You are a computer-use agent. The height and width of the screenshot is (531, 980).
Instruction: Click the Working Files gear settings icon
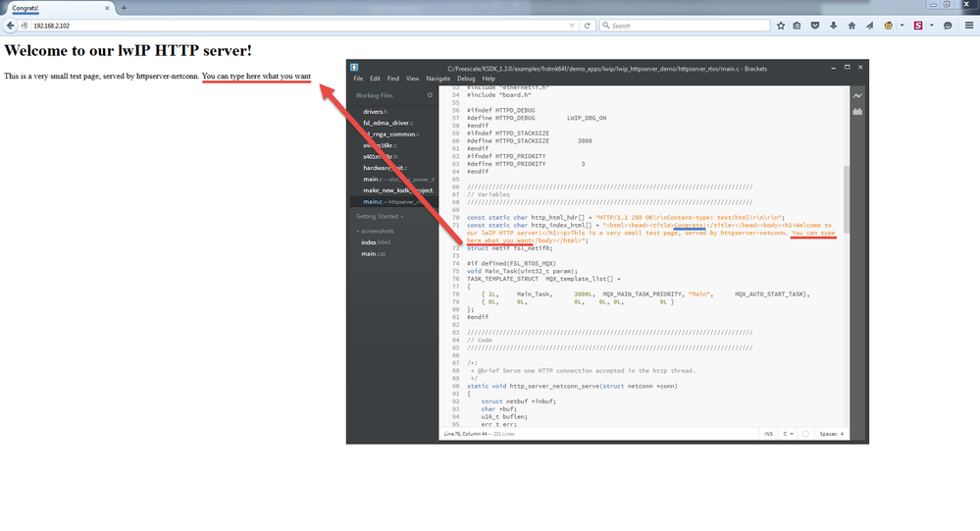coord(430,95)
